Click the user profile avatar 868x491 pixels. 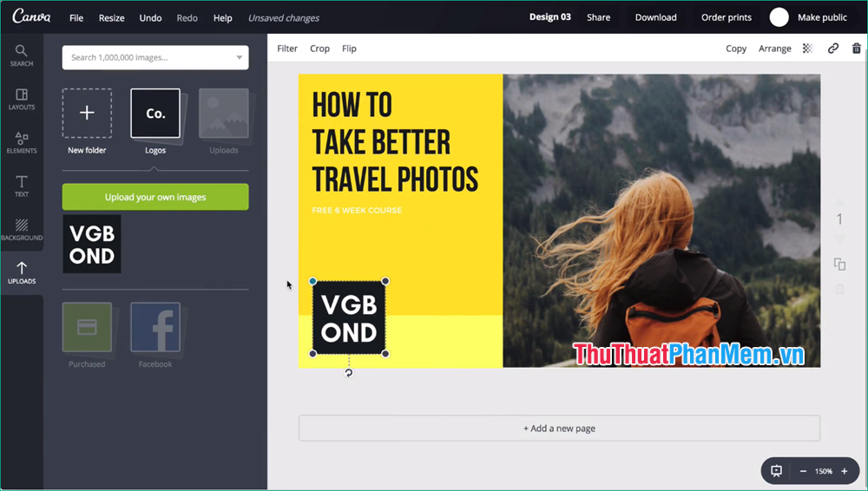[779, 17]
